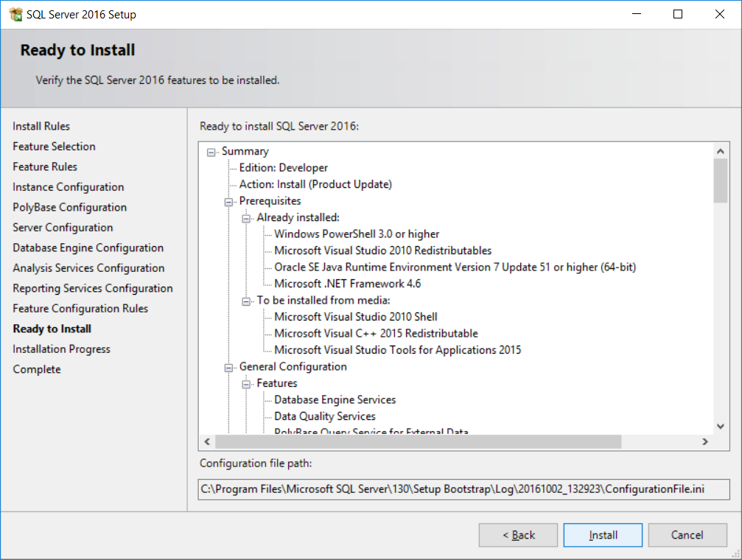Select Visual Studio Tools for Applications 2015 row
This screenshot has height=560, width=742.
coord(398,350)
